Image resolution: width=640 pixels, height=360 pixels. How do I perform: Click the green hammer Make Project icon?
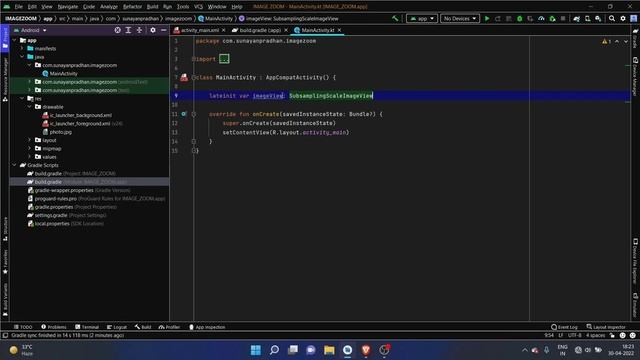pos(395,18)
